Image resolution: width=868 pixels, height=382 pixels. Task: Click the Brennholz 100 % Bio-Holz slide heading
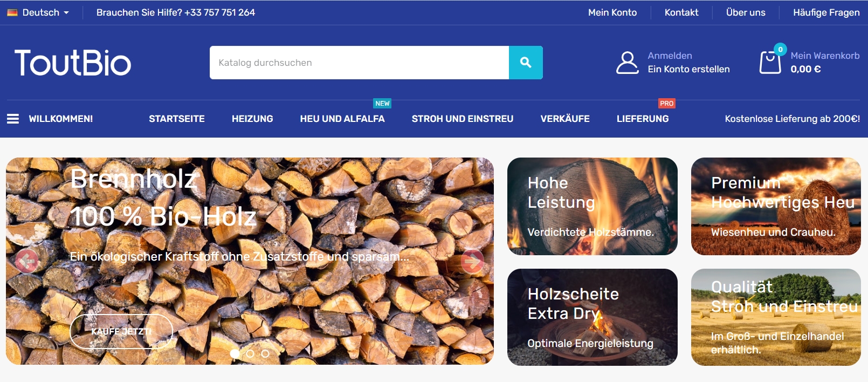[x=163, y=197]
